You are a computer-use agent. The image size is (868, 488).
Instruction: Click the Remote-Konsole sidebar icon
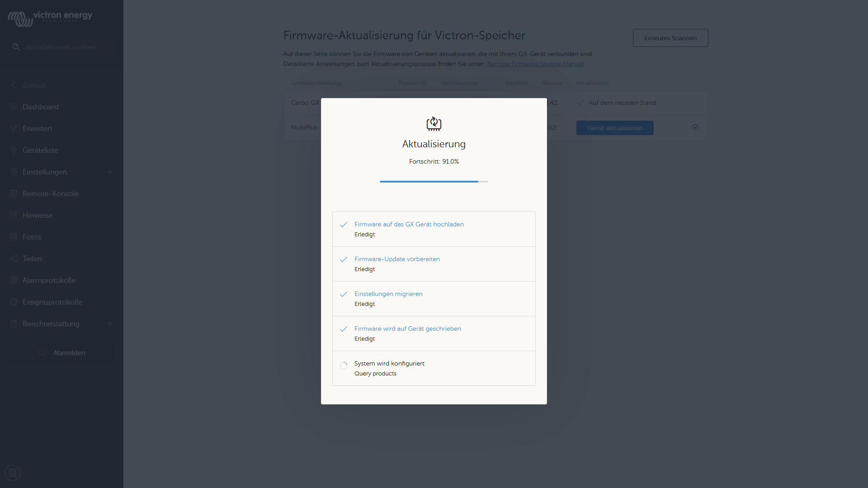[14, 194]
